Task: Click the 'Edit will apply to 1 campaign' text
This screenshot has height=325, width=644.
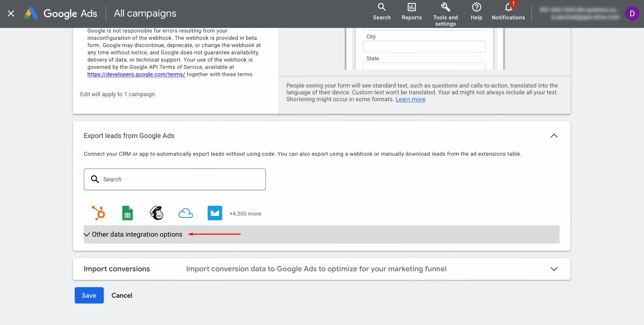Action: coord(118,94)
